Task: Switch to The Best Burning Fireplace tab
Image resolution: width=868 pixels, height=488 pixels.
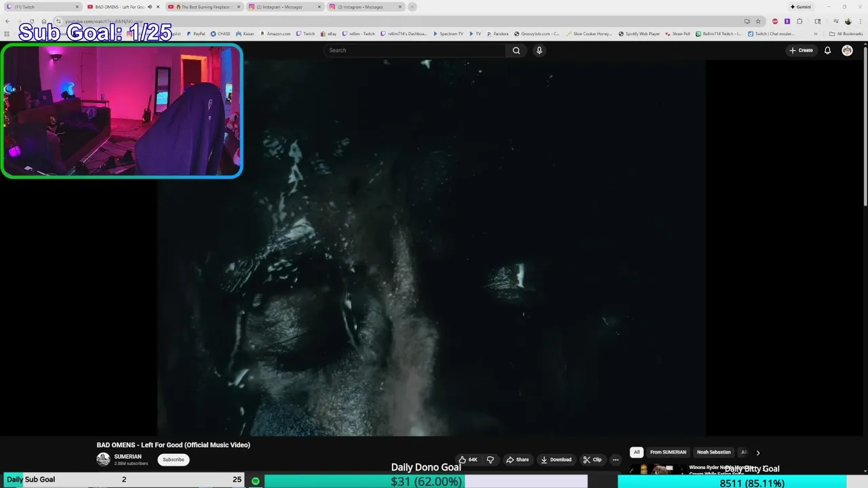Action: [205, 7]
